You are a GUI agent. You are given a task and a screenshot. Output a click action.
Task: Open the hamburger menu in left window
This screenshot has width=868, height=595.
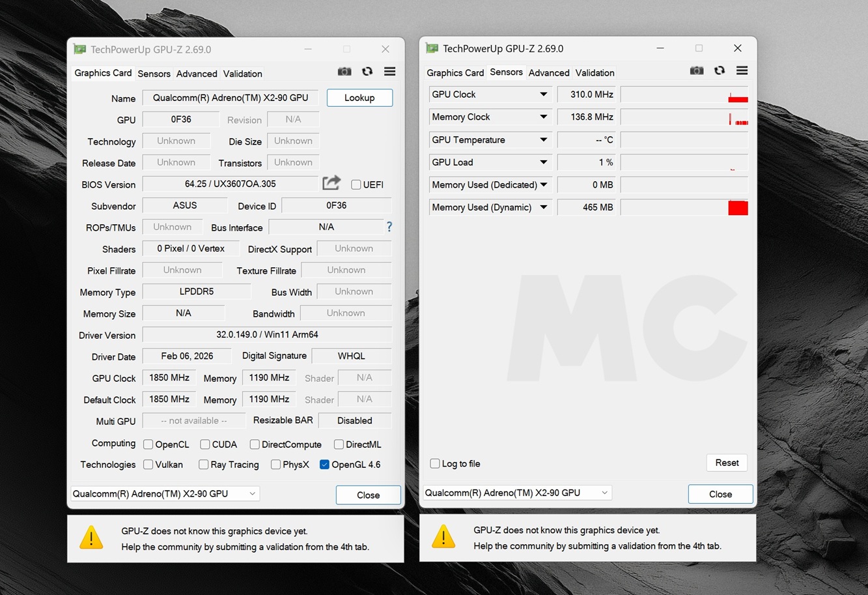[x=389, y=72]
